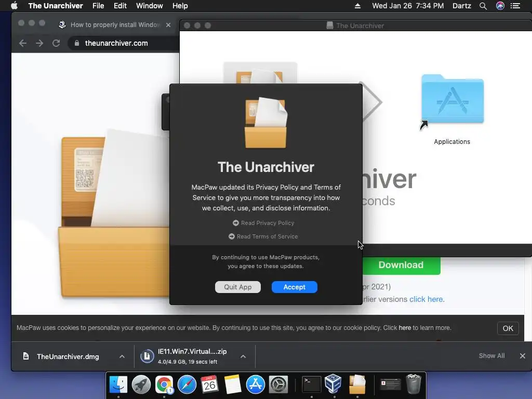
Task: Open Finder from the Dock
Action: (118, 384)
